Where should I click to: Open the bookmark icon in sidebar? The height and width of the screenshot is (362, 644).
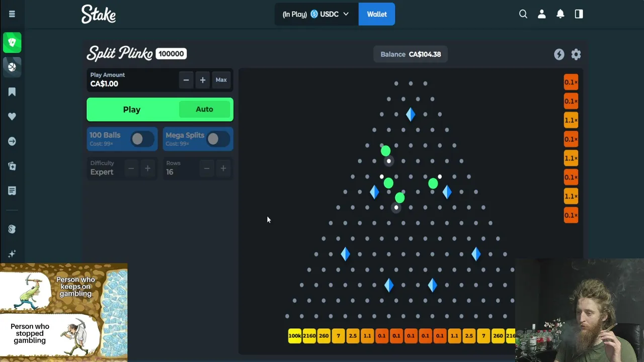tap(12, 92)
